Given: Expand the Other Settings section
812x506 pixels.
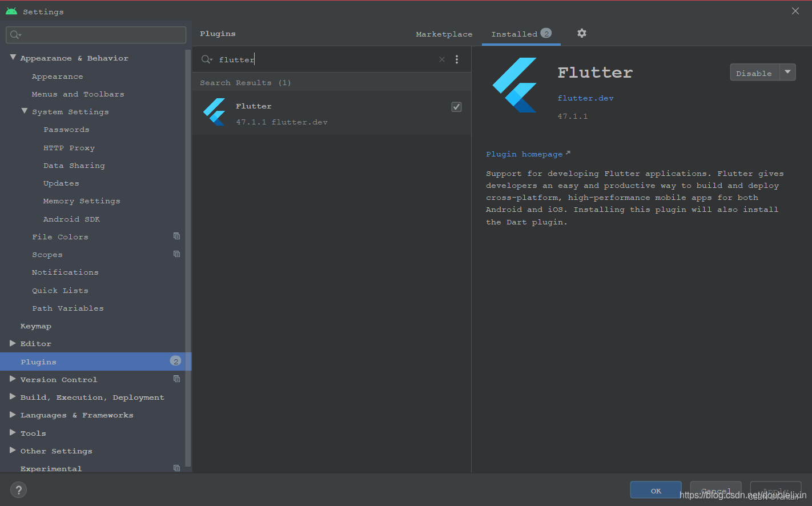Looking at the screenshot, I should pos(13,450).
